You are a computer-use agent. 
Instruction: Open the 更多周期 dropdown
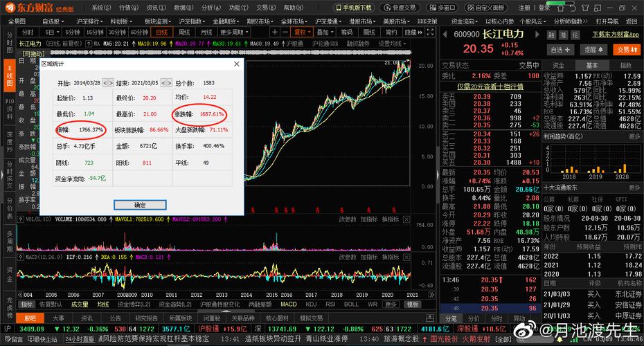point(234,32)
